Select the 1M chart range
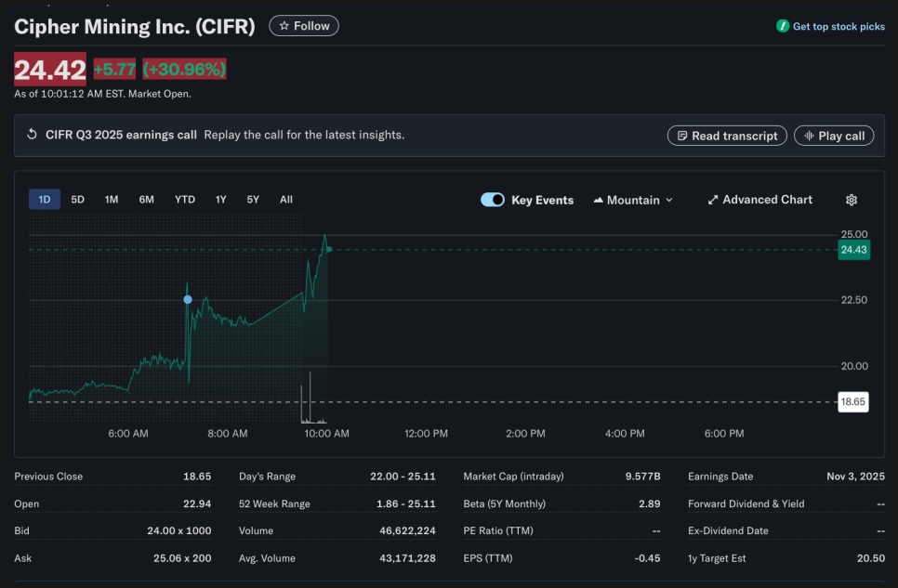 [x=112, y=199]
